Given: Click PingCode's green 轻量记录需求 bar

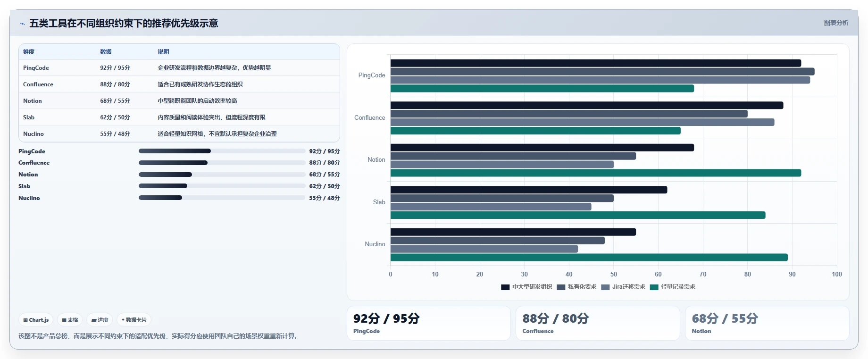Looking at the screenshot, I should click(542, 89).
